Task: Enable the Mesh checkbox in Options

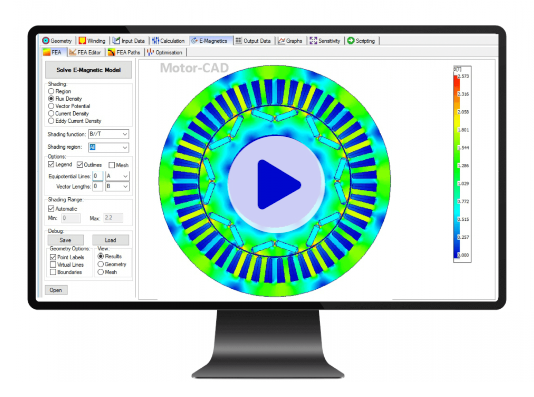Action: click(112, 165)
